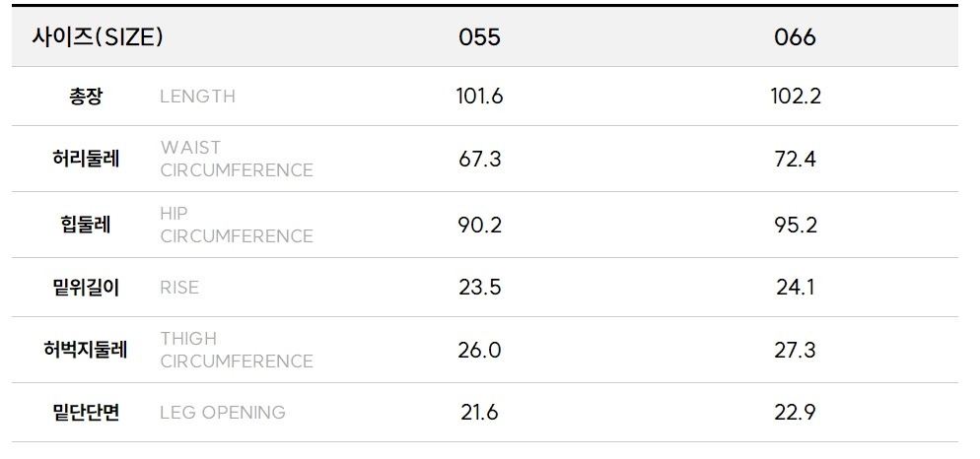Click the hip value 90.2
The image size is (980, 459).
[x=480, y=225]
